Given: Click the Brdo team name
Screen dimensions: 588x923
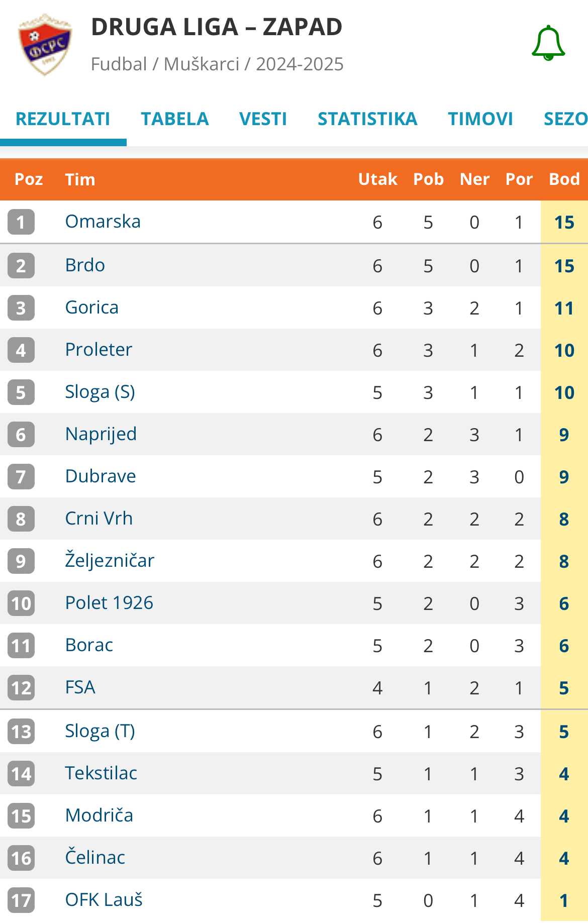Looking at the screenshot, I should (85, 265).
